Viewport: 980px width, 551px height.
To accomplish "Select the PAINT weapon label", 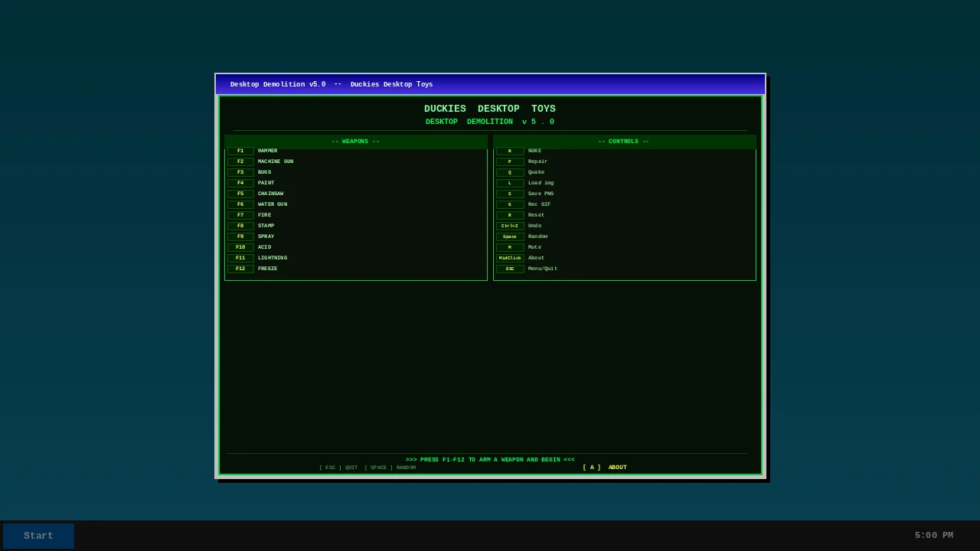I will [266, 183].
